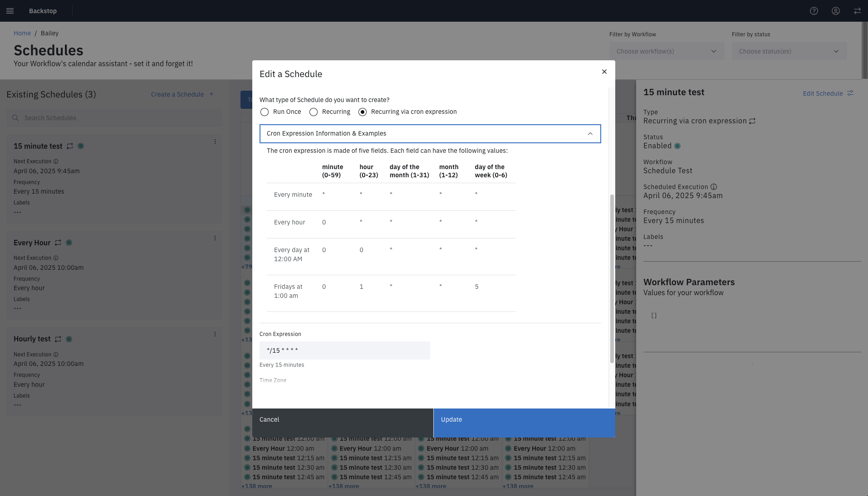Image resolution: width=868 pixels, height=496 pixels.
Task: Click the switch team arrows icon
Action: 857,11
